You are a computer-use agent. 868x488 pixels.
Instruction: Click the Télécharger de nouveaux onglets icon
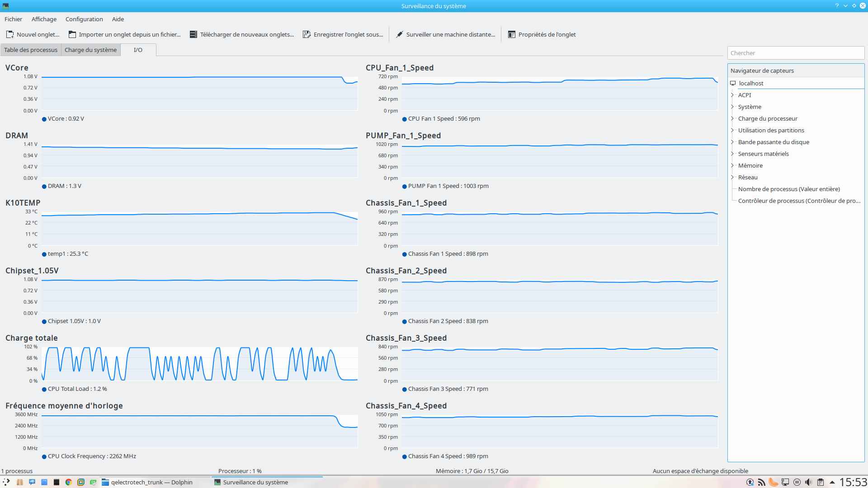coord(193,34)
